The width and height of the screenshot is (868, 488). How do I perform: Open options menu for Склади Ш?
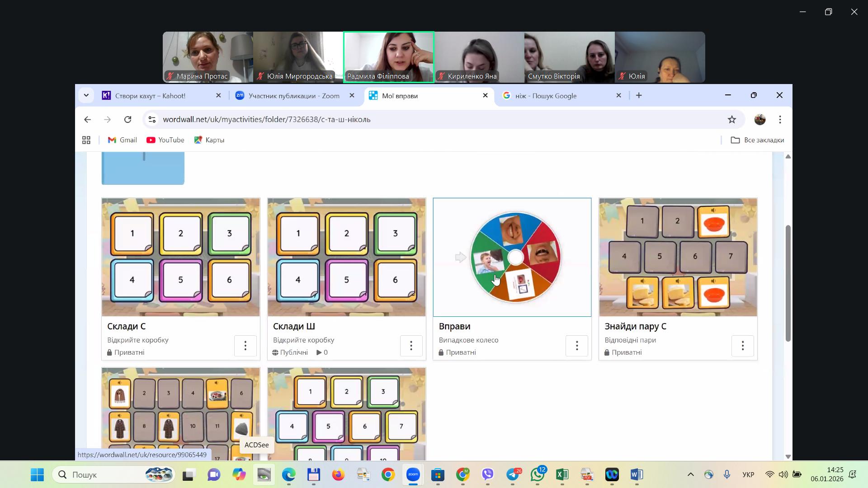(x=411, y=346)
